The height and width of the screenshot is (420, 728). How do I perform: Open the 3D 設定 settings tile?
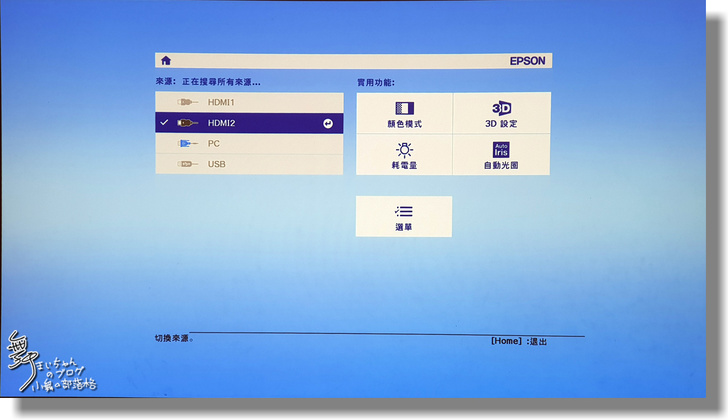tap(502, 113)
